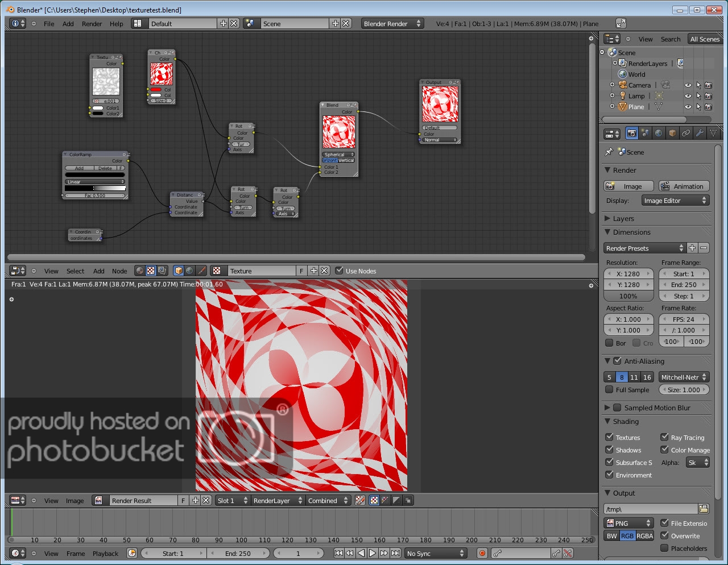This screenshot has width=728, height=565.
Task: Open the Modifiers wrench icon
Action: pyautogui.click(x=700, y=133)
